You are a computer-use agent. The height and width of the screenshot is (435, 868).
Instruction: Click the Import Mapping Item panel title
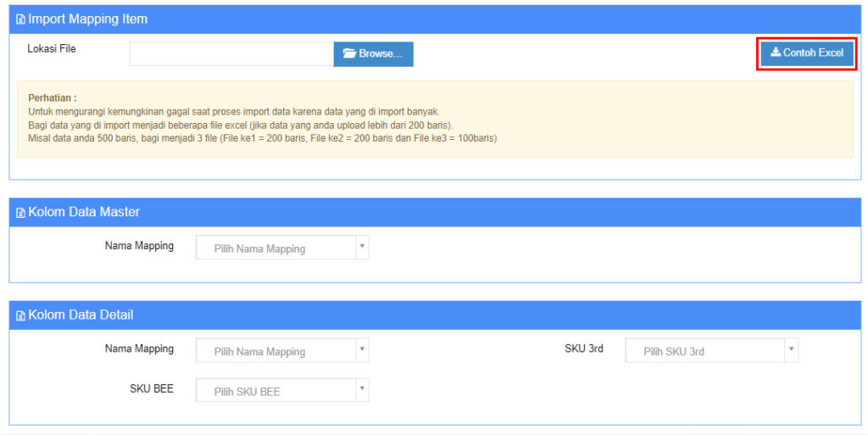pos(87,20)
